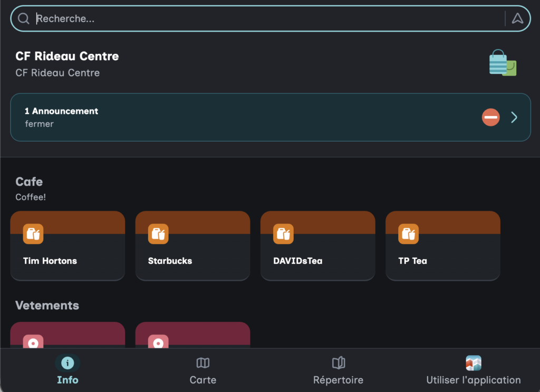Click the location arrow icon in search bar
This screenshot has height=392, width=540.
[x=517, y=18]
